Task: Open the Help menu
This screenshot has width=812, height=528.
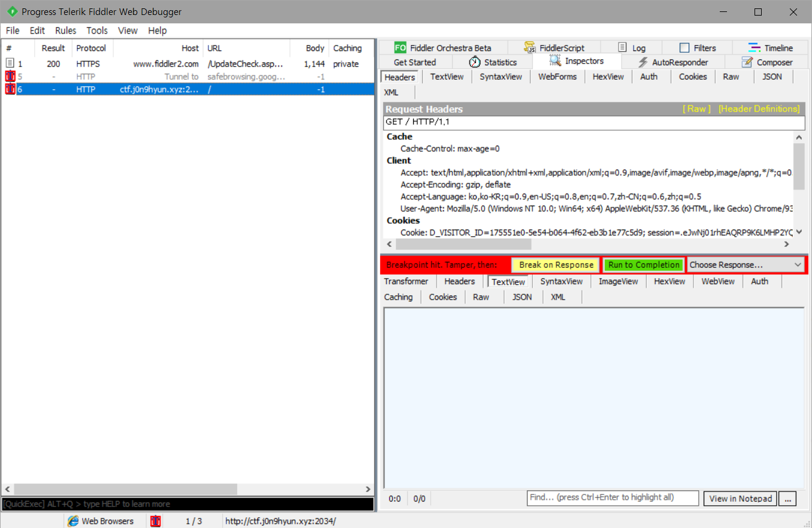Action: click(157, 31)
